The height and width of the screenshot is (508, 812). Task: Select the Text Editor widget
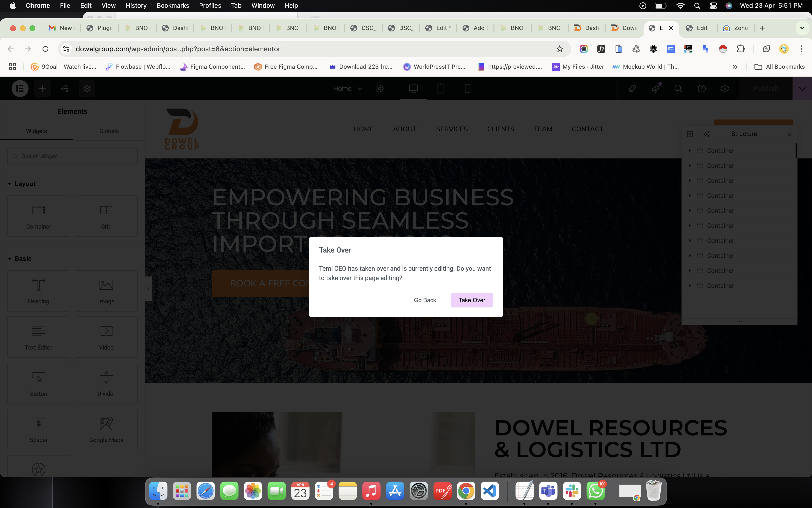click(x=39, y=337)
